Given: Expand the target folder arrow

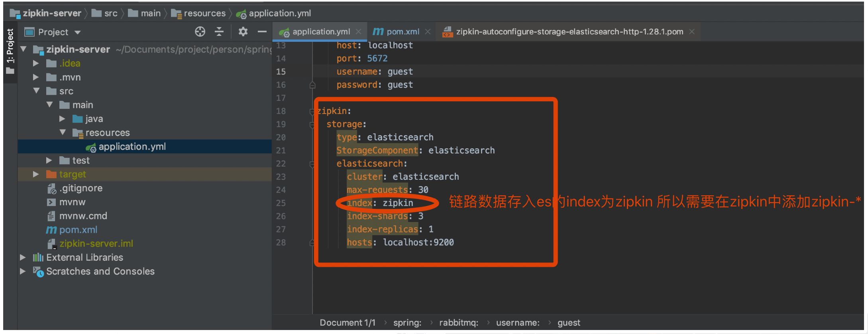Looking at the screenshot, I should (x=36, y=174).
